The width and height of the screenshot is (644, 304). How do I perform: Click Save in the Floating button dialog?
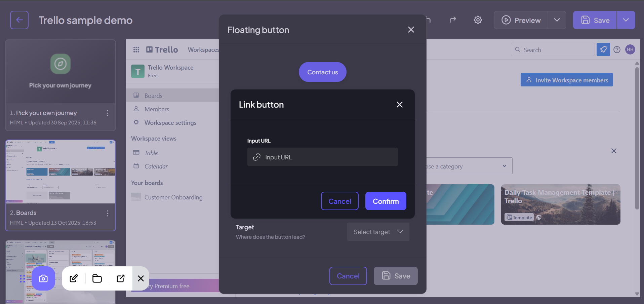coord(396,276)
